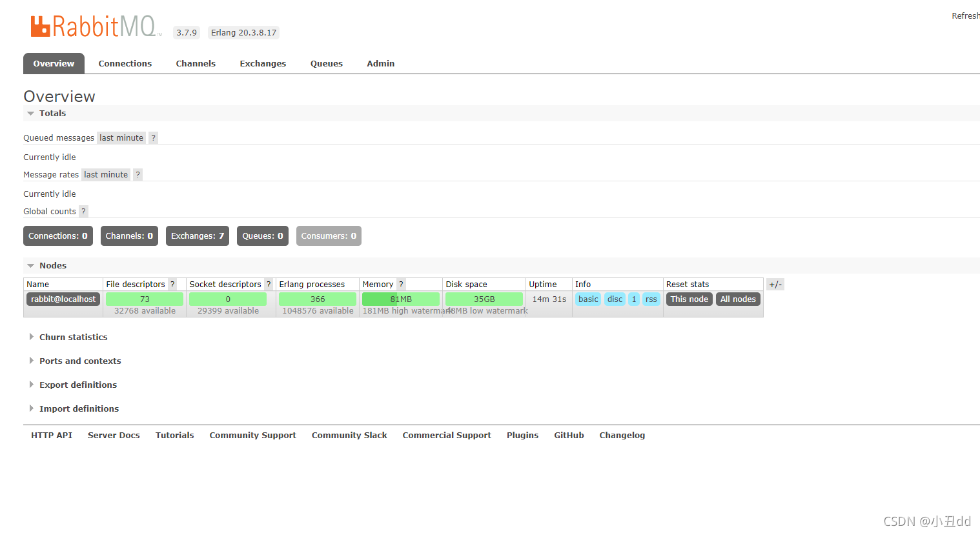The image size is (980, 533).
Task: Click the info tag labeled 1
Action: [x=634, y=299]
